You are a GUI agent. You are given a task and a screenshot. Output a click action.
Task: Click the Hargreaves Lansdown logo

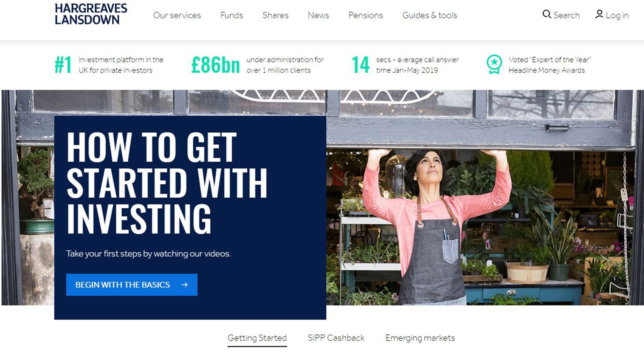click(91, 14)
